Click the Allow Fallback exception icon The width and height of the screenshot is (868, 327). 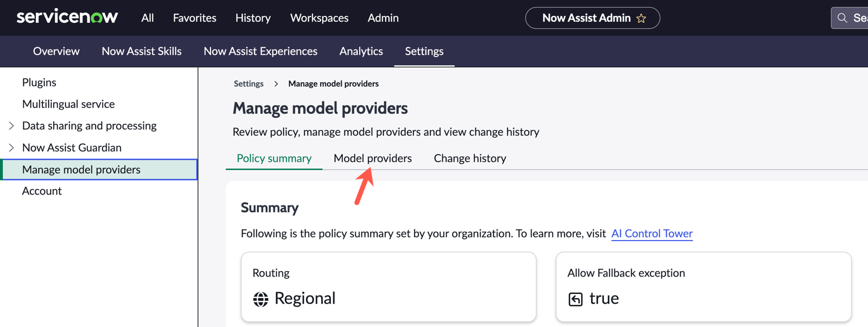575,299
